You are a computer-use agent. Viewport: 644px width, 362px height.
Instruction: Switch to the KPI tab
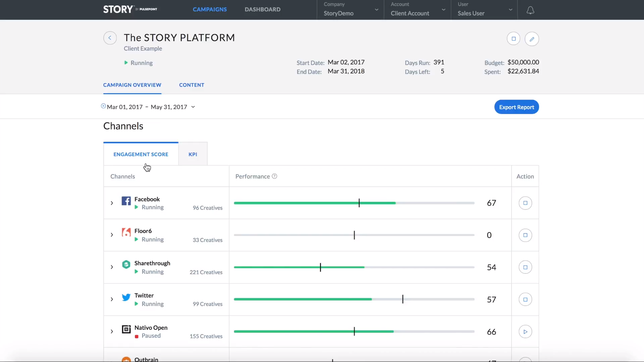tap(193, 154)
